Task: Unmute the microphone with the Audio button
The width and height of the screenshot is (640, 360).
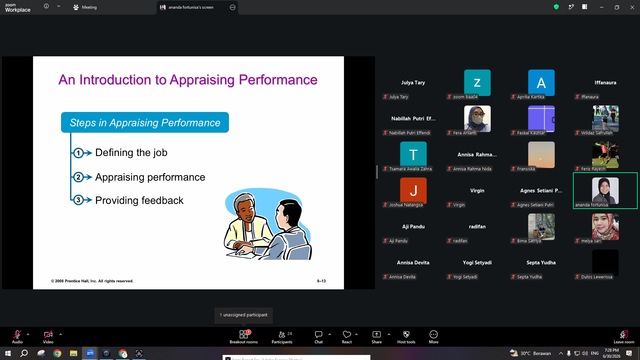Action: (17, 337)
